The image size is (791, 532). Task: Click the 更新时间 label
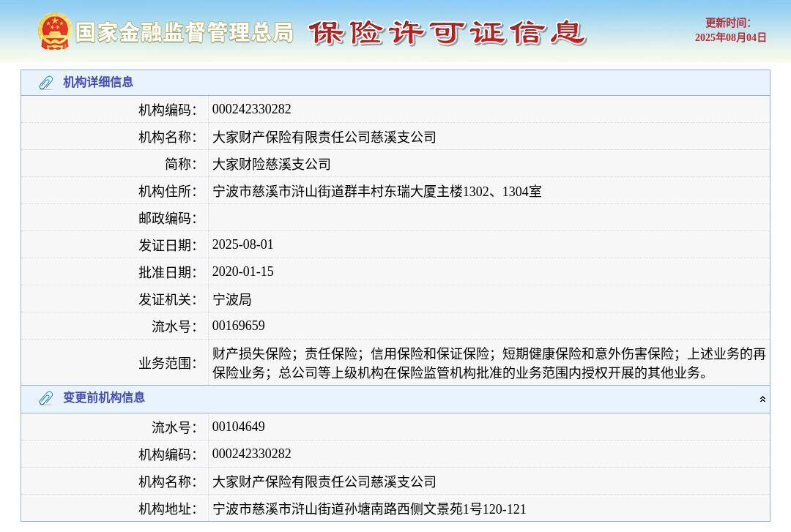[727, 23]
